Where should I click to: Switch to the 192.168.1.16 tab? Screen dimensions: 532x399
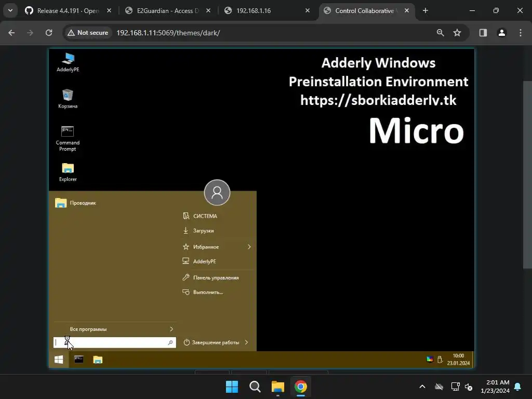coord(254,11)
